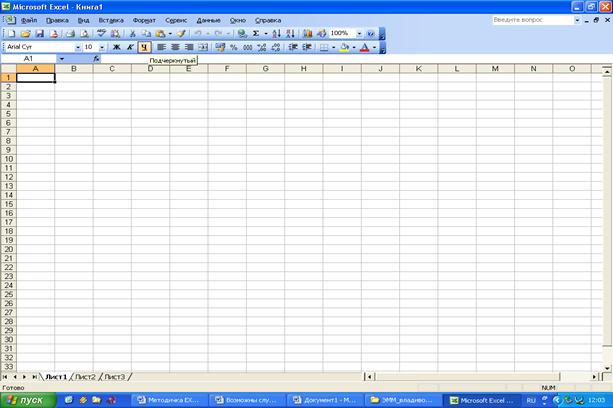Switch to the Лист3 sheet tab
Image resolution: width=613 pixels, height=408 pixels.
[x=115, y=377]
